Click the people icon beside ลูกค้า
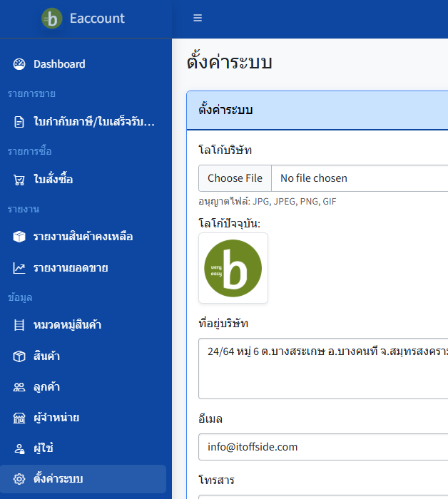 click(x=19, y=387)
